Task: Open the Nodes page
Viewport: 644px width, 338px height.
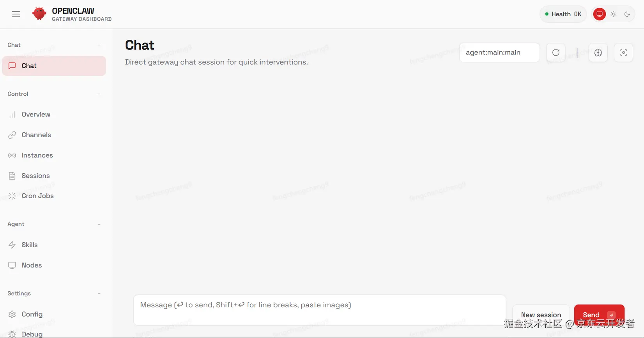Action: (54, 265)
